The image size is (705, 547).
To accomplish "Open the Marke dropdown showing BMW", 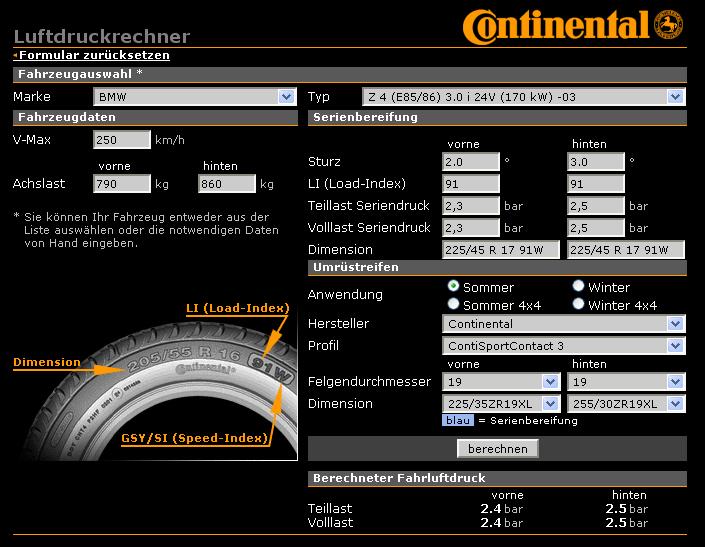I will point(195,97).
